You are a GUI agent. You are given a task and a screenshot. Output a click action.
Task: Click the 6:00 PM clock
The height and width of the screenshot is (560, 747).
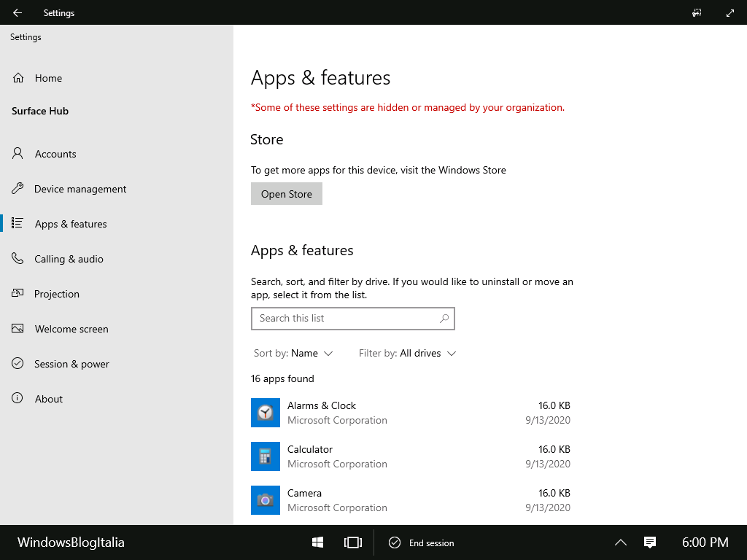click(705, 542)
